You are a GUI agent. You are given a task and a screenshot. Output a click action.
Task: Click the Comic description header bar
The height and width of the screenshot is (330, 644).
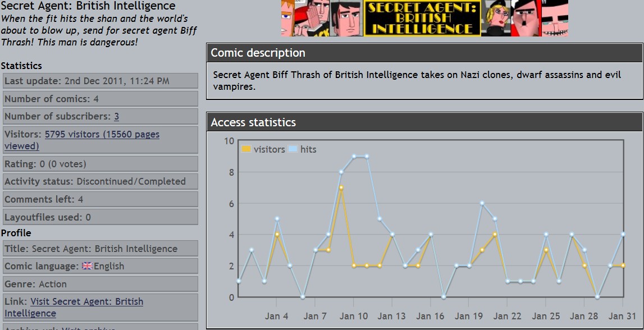(424, 53)
